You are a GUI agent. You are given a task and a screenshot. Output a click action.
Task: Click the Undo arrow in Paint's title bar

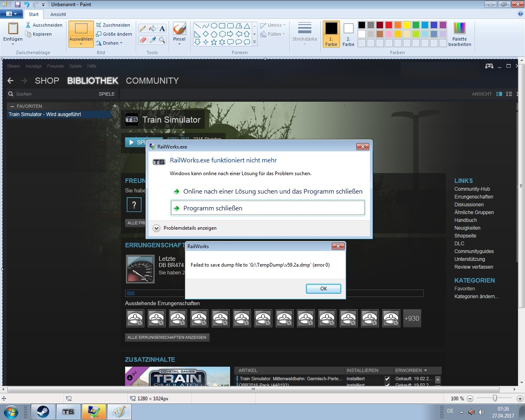(x=27, y=5)
